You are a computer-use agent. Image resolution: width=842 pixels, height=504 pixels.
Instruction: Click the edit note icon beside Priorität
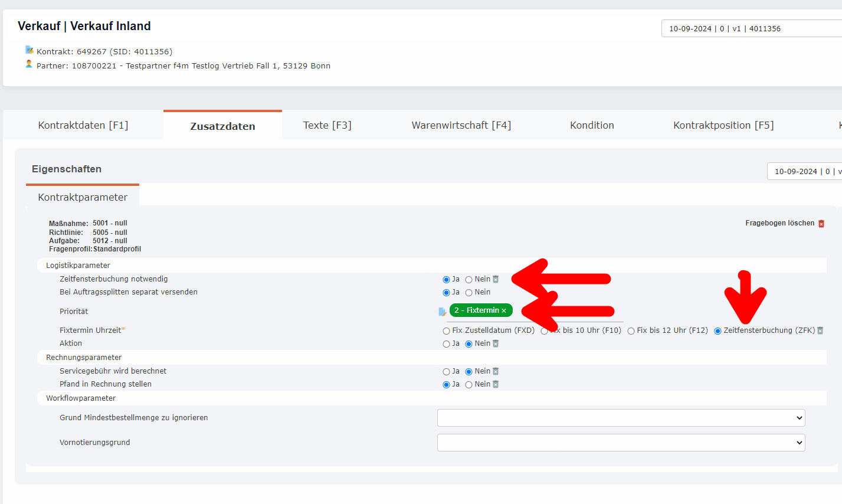442,311
